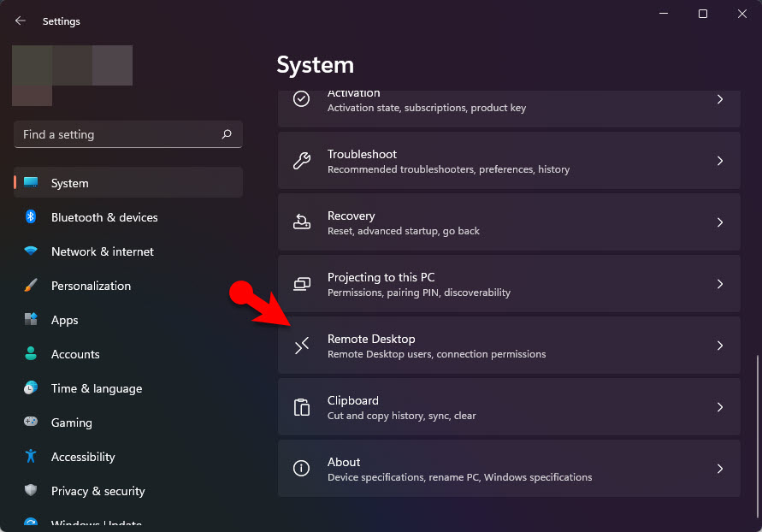The height and width of the screenshot is (532, 762).
Task: Open the About settings row
Action: 509,469
